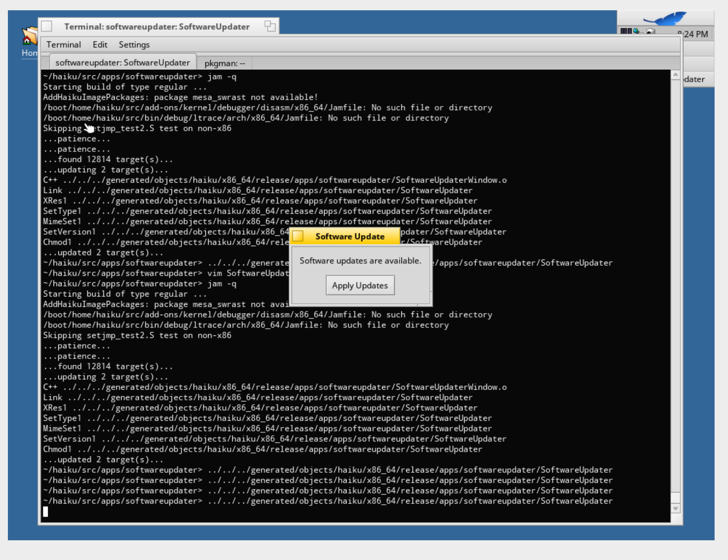Screen dimensions: 728x560
Task: Open the Haiku leaf Deskbar menu
Action: point(666,19)
